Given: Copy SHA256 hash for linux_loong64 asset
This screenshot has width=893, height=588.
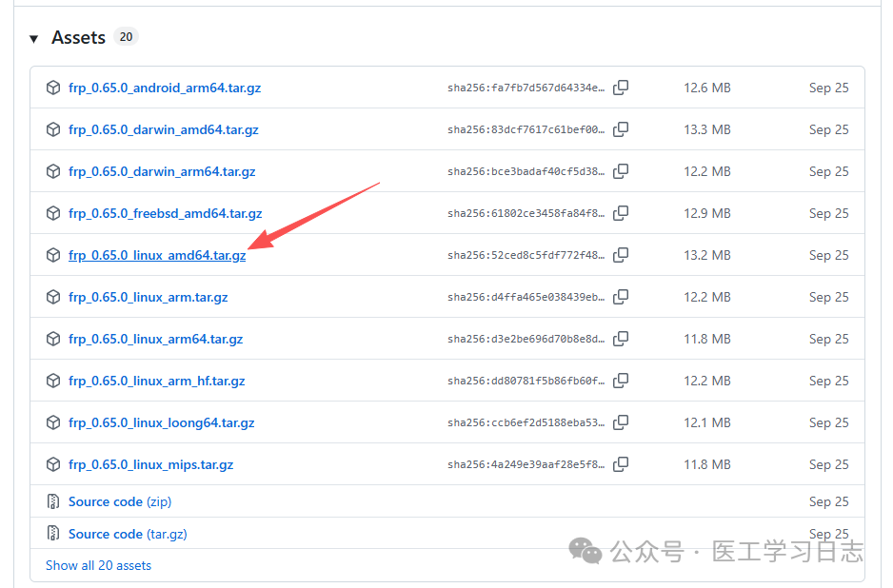Looking at the screenshot, I should click(621, 422).
